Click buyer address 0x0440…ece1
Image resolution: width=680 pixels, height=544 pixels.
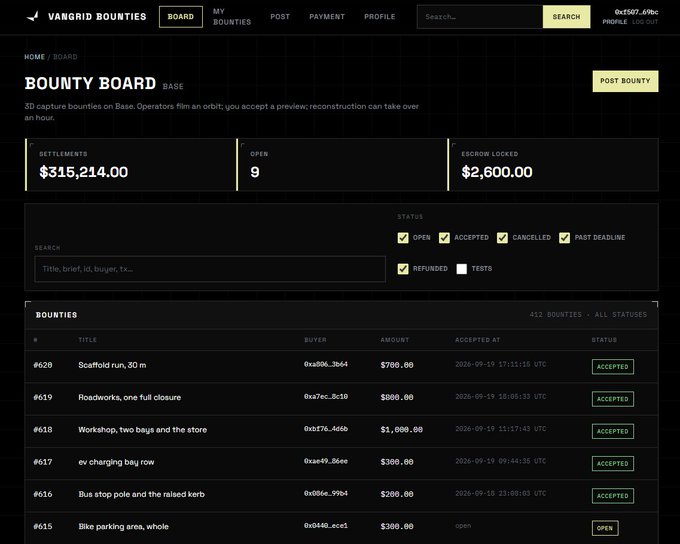tap(326, 525)
